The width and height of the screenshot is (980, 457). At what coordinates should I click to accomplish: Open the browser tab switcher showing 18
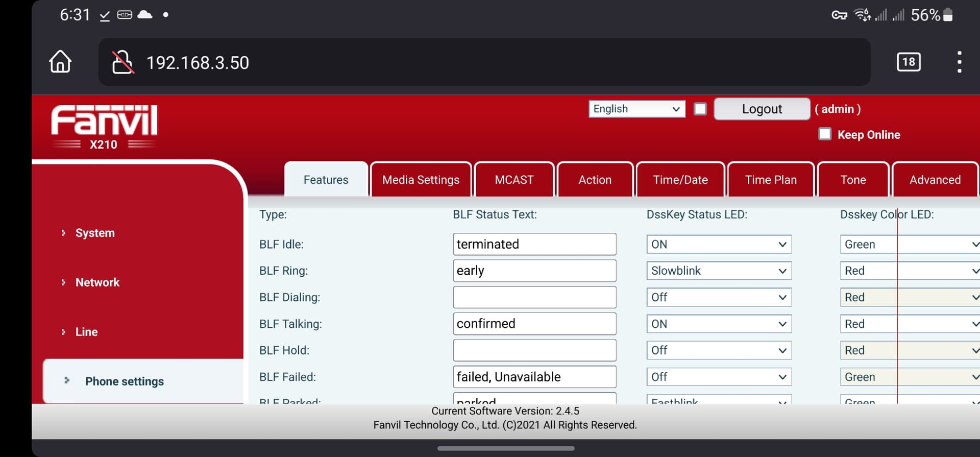click(909, 62)
